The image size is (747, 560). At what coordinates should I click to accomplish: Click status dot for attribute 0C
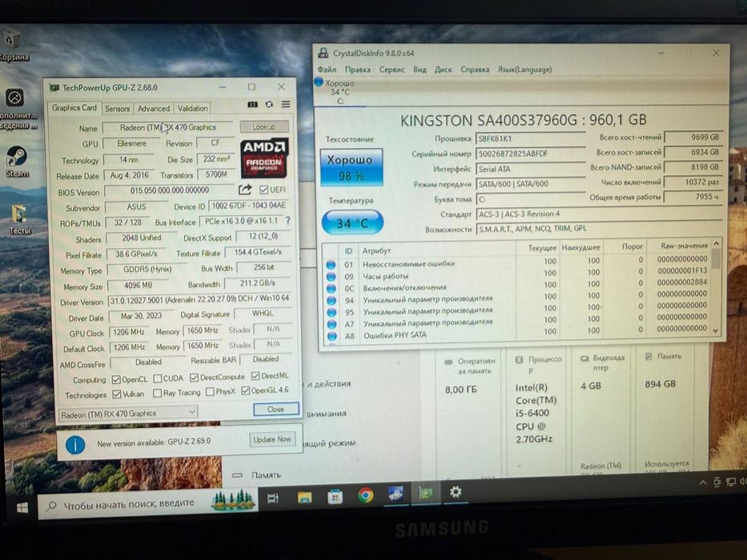click(x=331, y=288)
